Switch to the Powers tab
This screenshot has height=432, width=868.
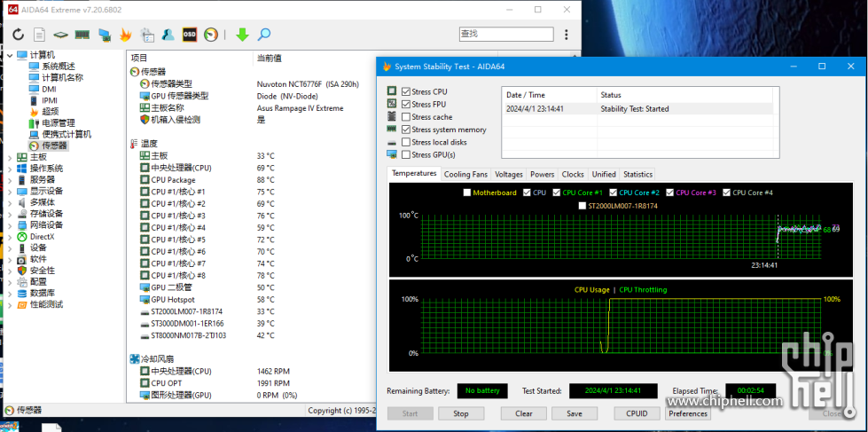tap(542, 174)
